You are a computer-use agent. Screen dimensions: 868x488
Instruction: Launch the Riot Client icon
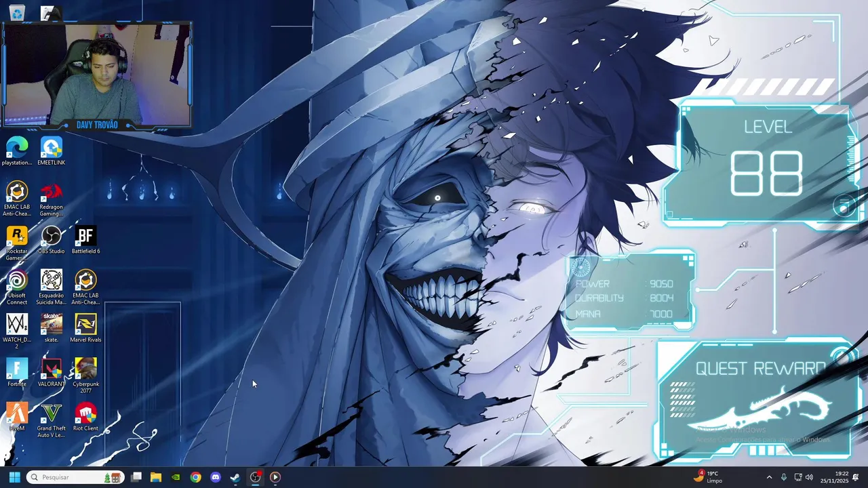coord(85,417)
